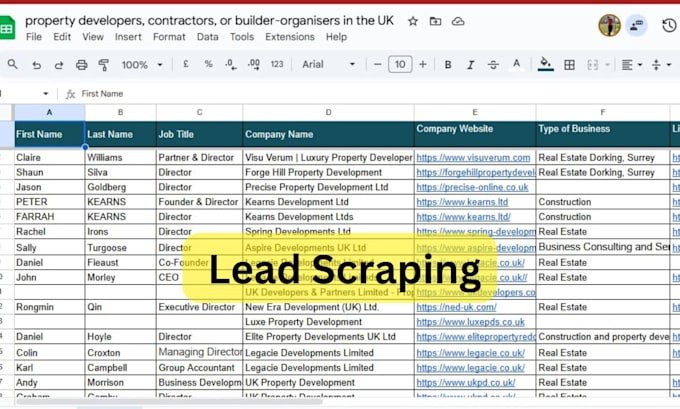Undo the last action

coord(36,65)
